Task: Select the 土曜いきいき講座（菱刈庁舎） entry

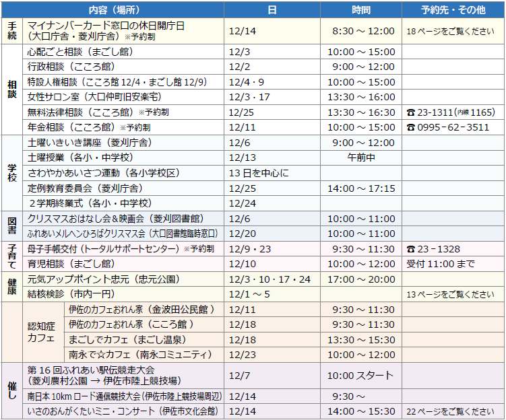Action: 89,143
